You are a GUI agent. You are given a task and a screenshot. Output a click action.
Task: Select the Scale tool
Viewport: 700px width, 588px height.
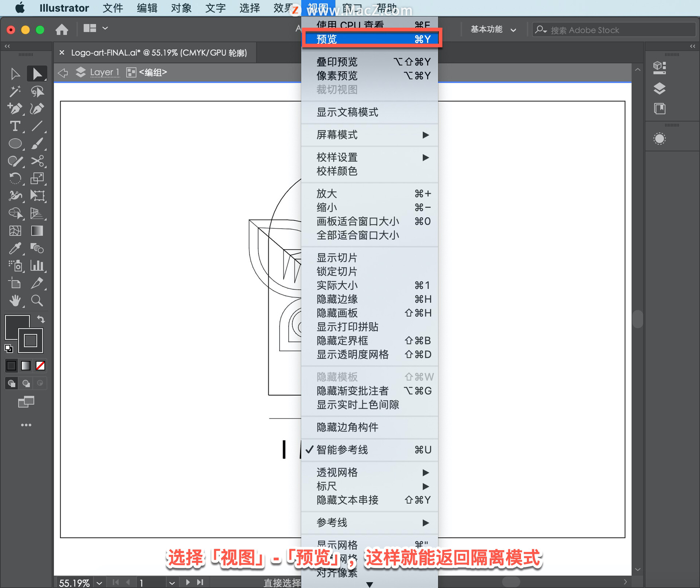click(37, 179)
